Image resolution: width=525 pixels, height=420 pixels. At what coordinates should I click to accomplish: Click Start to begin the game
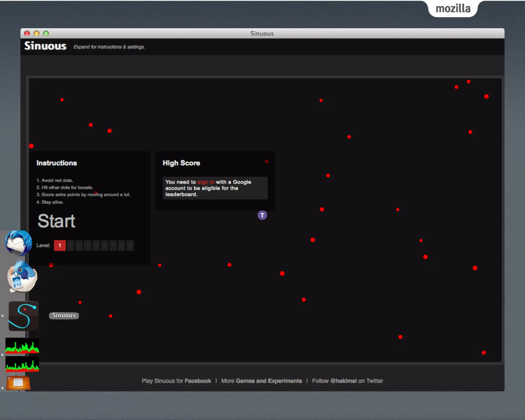56,221
